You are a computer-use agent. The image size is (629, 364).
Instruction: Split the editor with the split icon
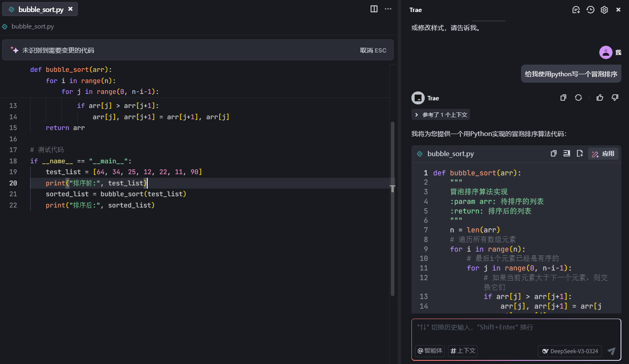(374, 9)
